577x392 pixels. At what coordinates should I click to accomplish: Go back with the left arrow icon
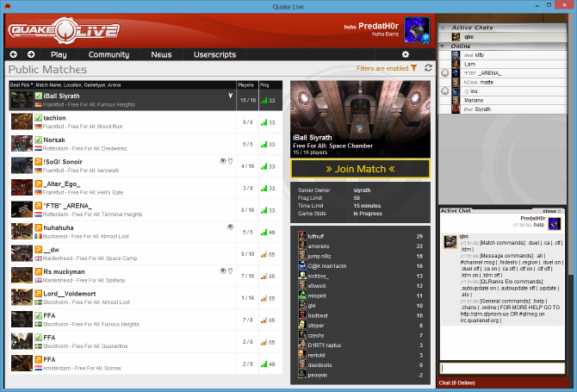tap(14, 54)
